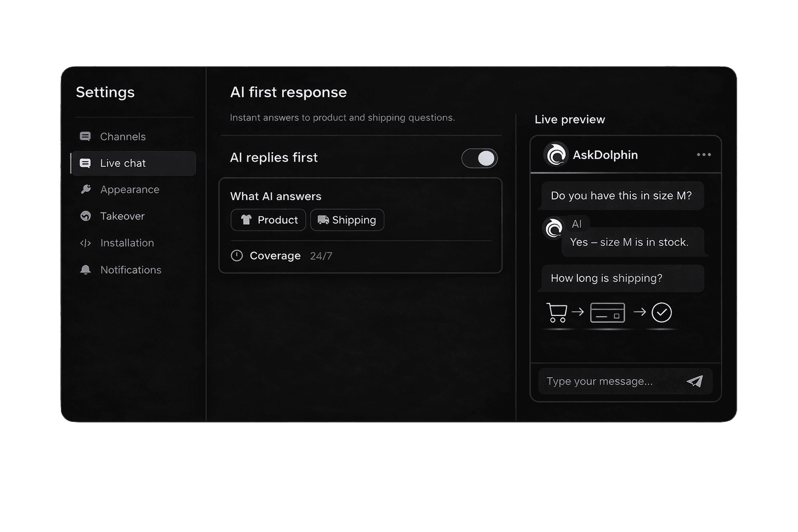Click the paper plane send icon
Image resolution: width=798 pixels, height=532 pixels.
(x=696, y=381)
